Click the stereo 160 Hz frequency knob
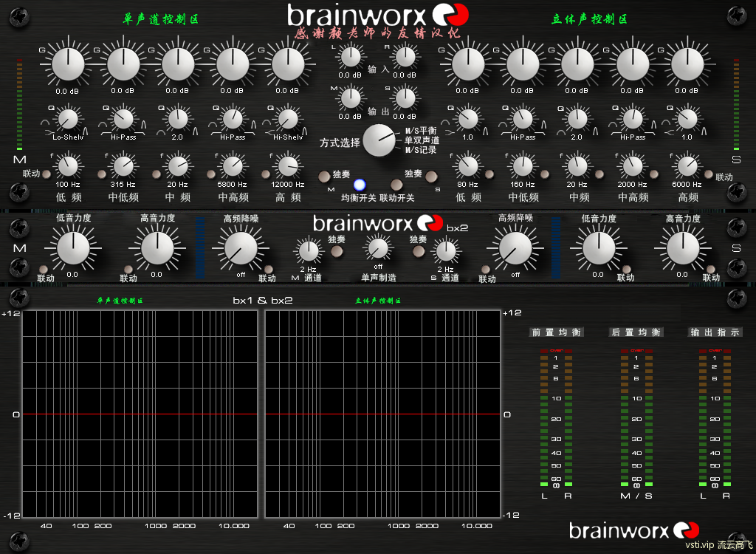The height and width of the screenshot is (554, 756). [x=523, y=166]
